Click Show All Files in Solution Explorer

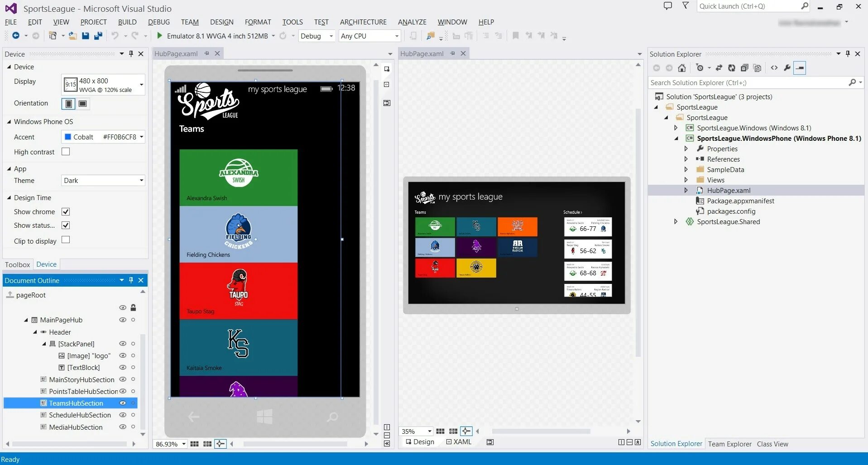pyautogui.click(x=757, y=68)
